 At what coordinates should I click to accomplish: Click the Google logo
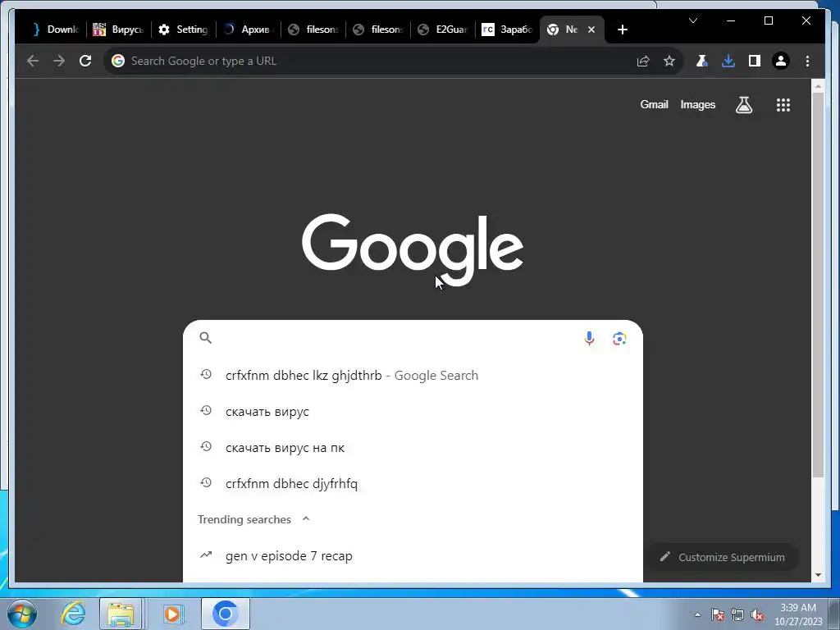coord(413,249)
